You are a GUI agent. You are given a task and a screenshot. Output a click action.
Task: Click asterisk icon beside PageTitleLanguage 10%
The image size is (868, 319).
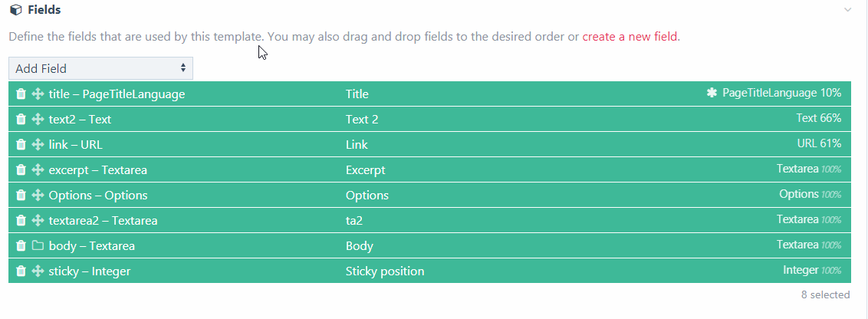click(x=712, y=94)
